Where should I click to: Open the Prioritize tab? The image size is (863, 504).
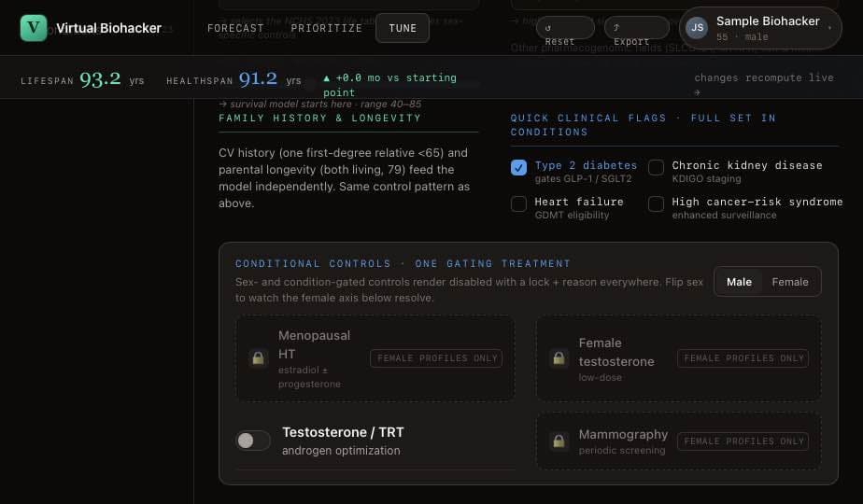click(x=326, y=28)
